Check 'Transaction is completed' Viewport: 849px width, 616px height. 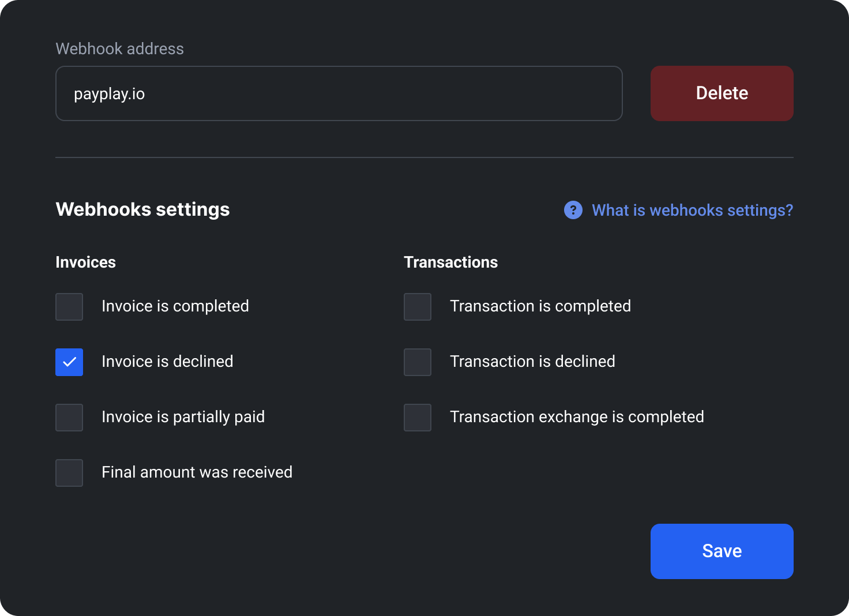[x=417, y=306]
